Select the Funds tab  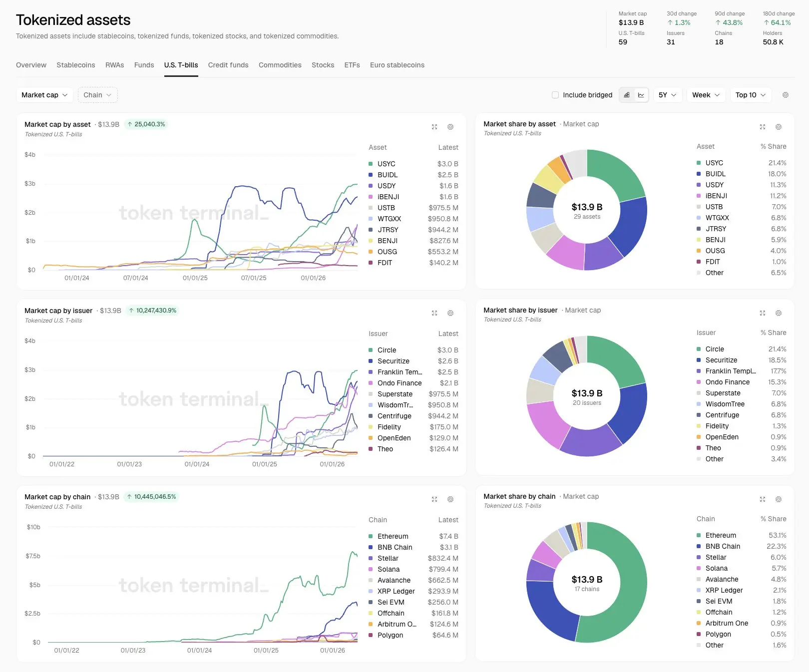144,65
